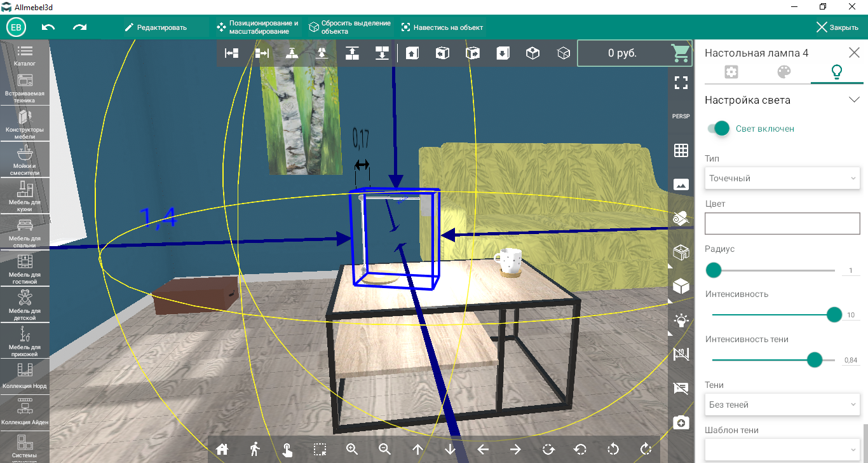The image size is (868, 463).
Task: Push the object to the right wall
Action: click(262, 53)
